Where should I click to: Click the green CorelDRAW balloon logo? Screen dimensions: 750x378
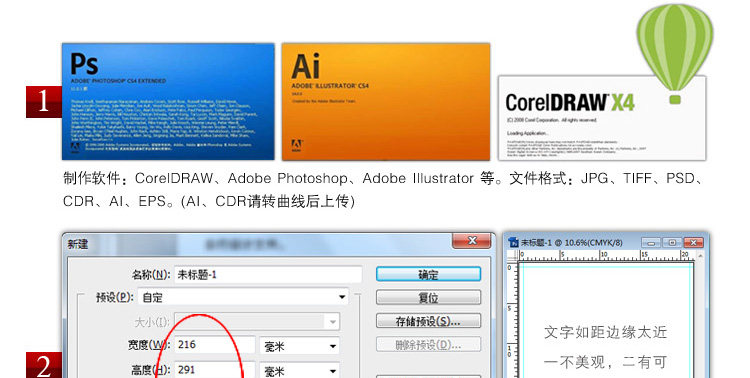tap(675, 53)
